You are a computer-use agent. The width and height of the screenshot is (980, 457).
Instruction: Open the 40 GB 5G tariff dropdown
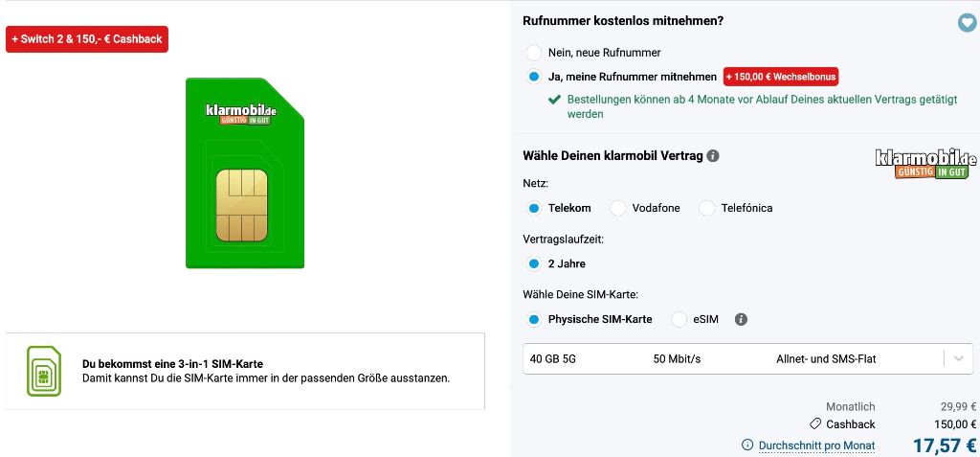747,358
